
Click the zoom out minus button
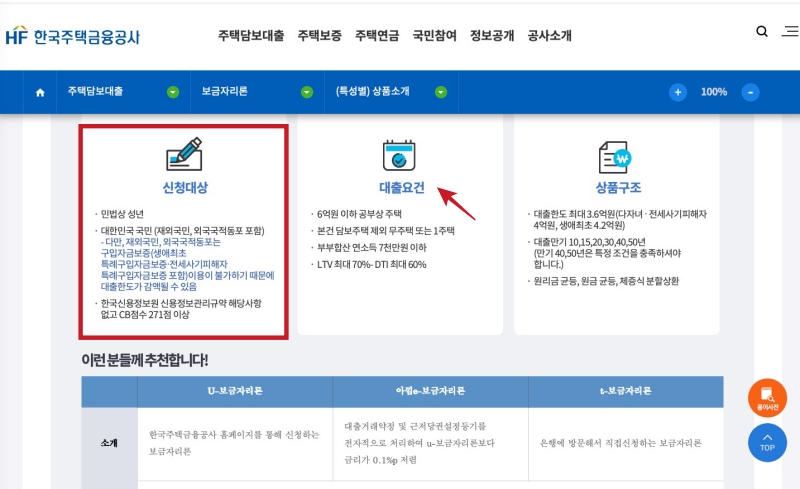click(750, 92)
